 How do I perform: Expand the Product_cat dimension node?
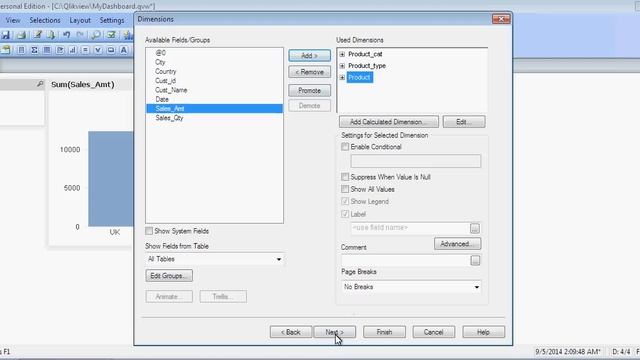click(x=342, y=54)
